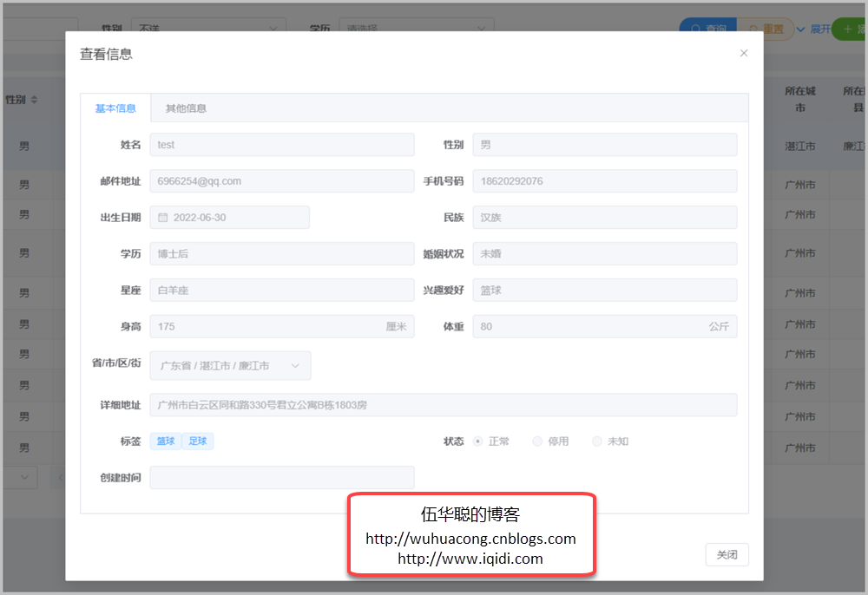Select the 未知 status radio button
868x595 pixels.
[597, 441]
